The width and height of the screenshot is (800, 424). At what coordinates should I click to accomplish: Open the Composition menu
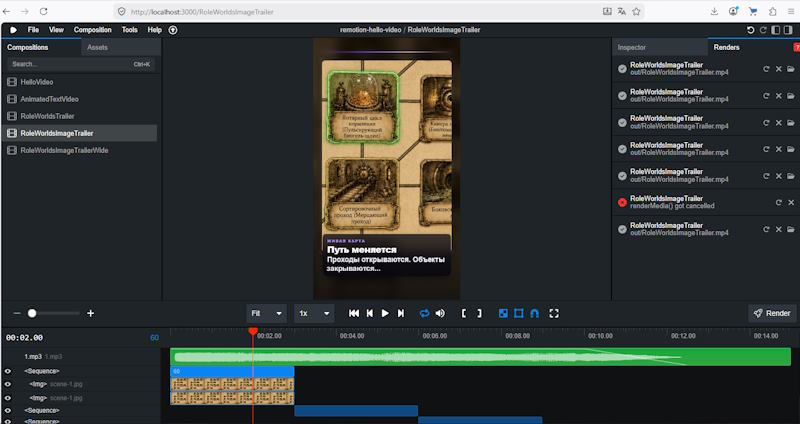[x=92, y=30]
